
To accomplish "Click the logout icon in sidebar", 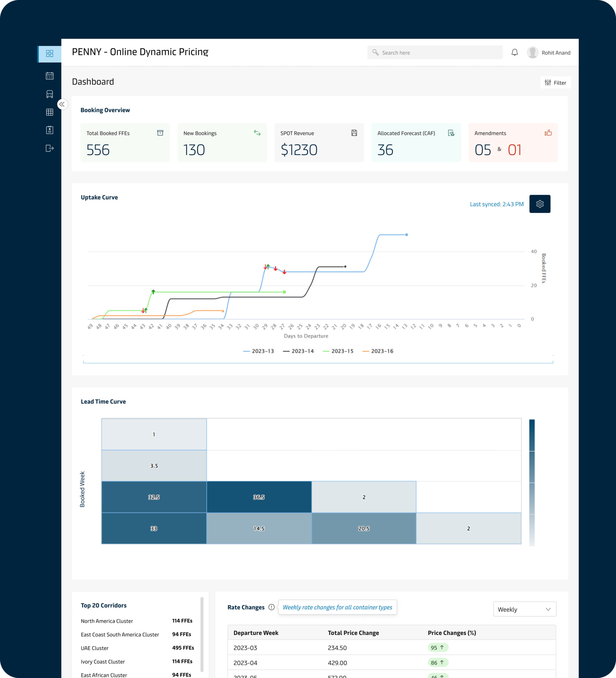I will click(50, 148).
